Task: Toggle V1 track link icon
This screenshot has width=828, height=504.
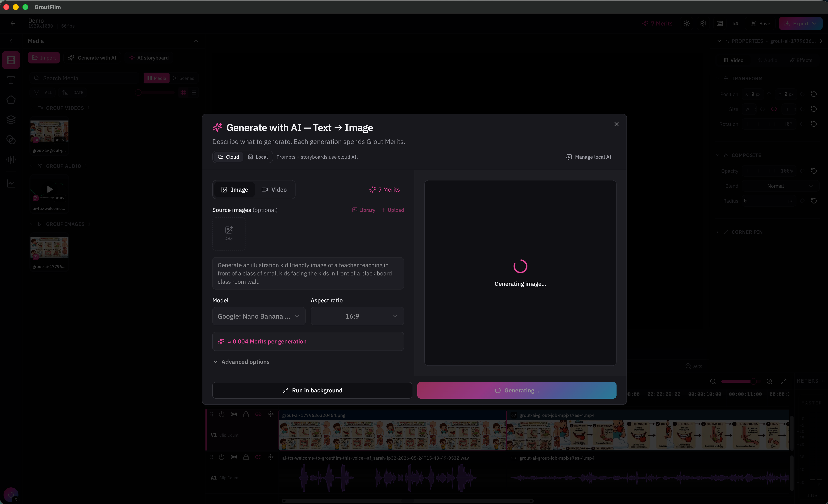Action: pyautogui.click(x=258, y=414)
